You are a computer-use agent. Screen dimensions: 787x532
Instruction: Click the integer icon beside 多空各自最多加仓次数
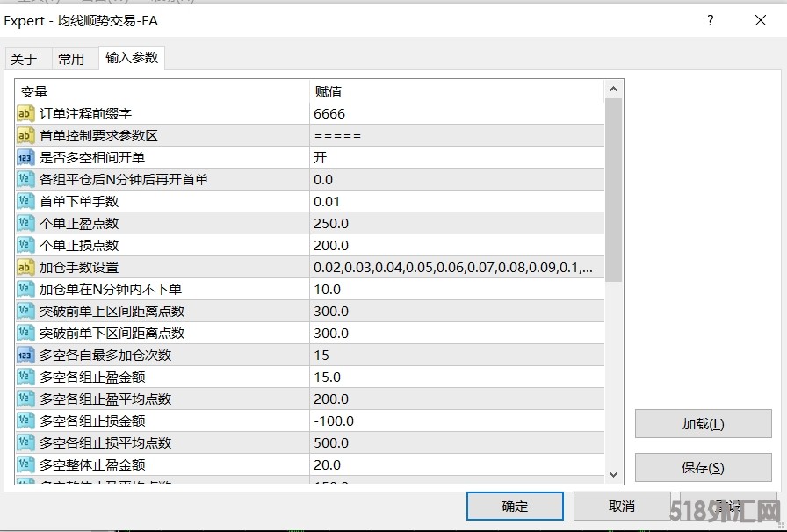pos(25,355)
